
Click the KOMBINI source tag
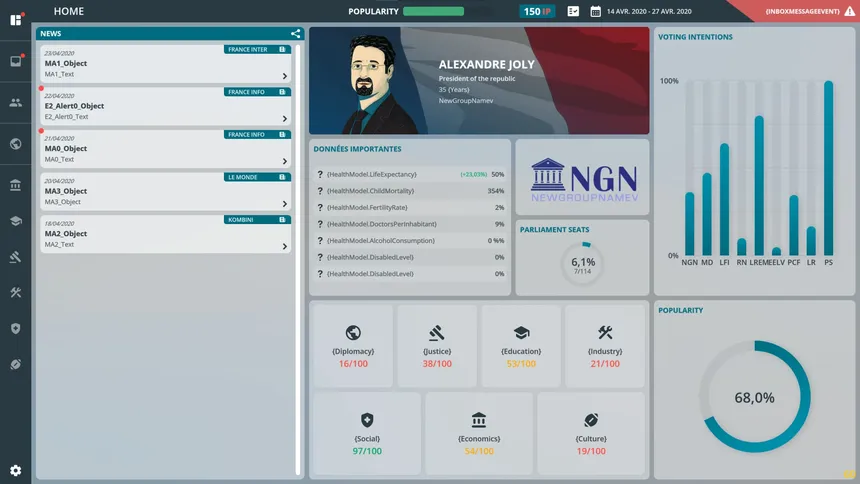click(257, 220)
